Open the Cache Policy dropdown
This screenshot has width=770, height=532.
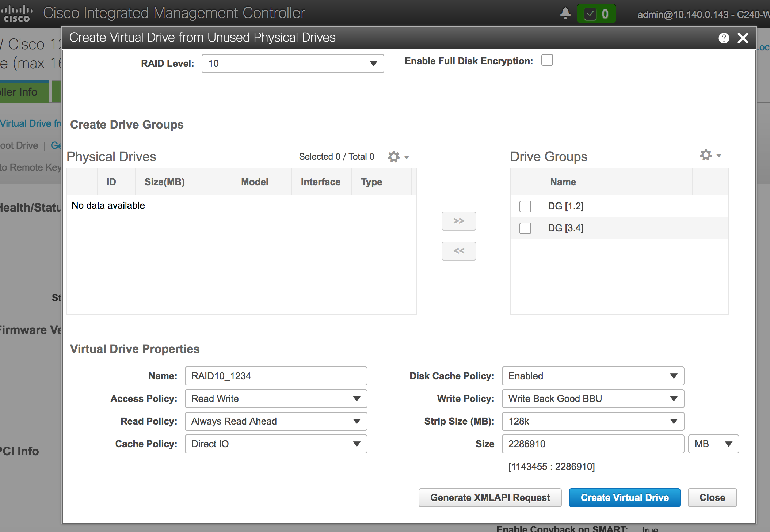[276, 444]
